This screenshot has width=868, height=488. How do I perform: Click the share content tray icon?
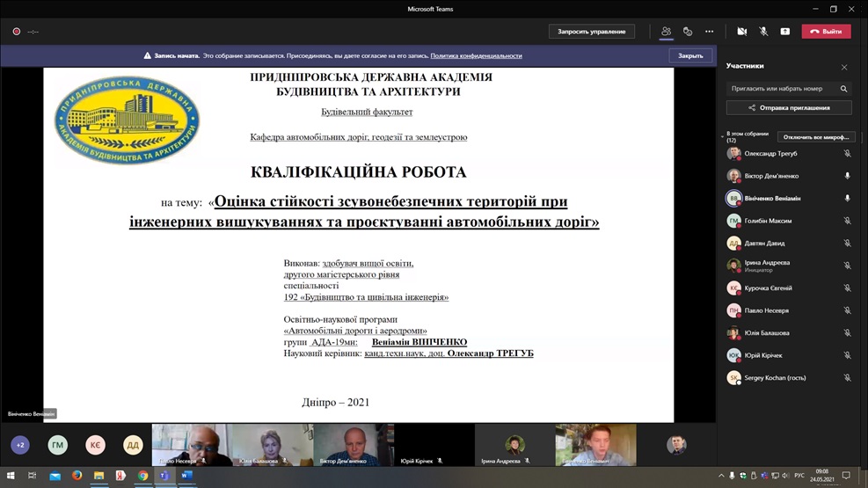785,32
